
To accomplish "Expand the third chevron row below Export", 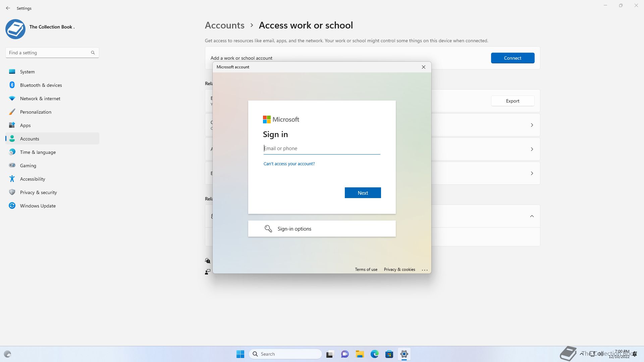I will [532, 173].
